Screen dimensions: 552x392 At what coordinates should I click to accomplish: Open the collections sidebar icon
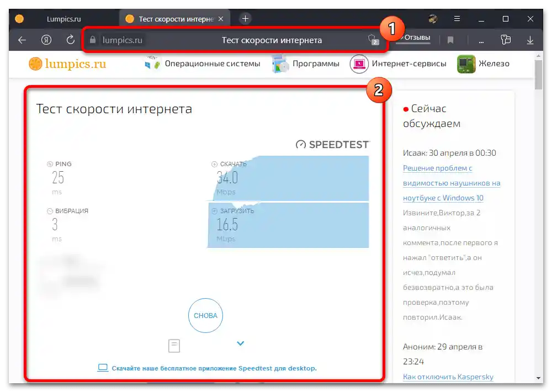point(506,39)
